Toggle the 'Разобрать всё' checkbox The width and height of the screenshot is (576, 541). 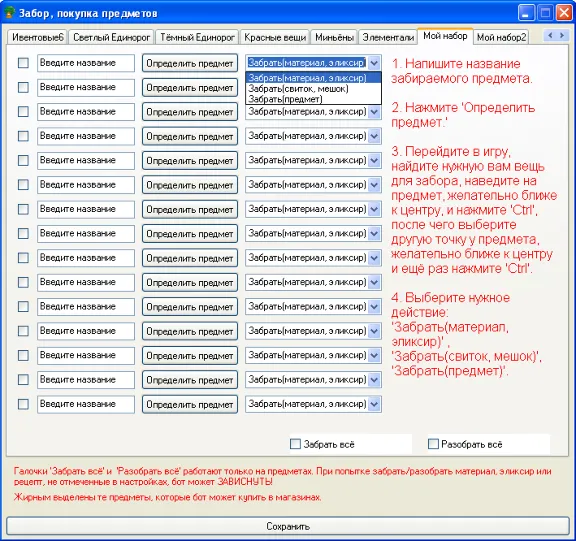(x=433, y=444)
